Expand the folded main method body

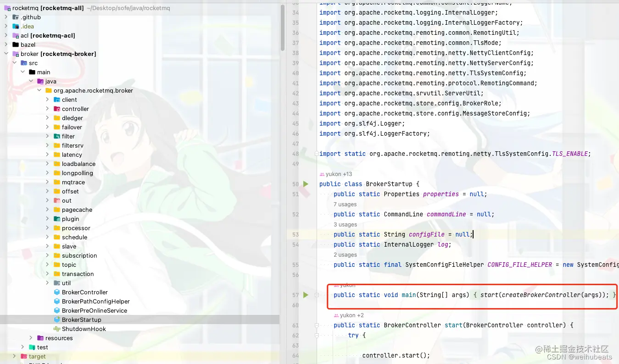coord(317,295)
